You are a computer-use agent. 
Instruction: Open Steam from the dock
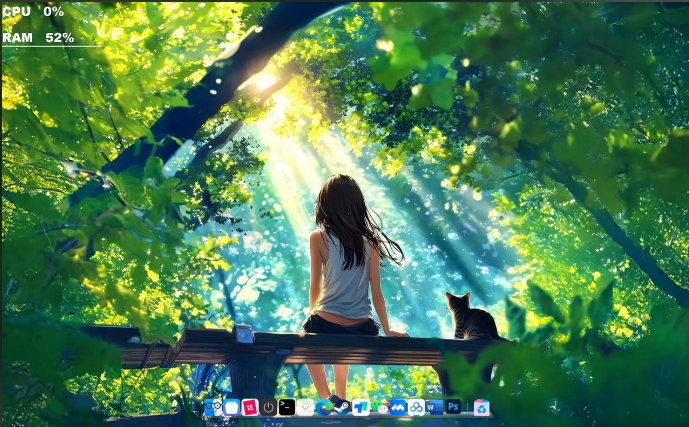342,408
